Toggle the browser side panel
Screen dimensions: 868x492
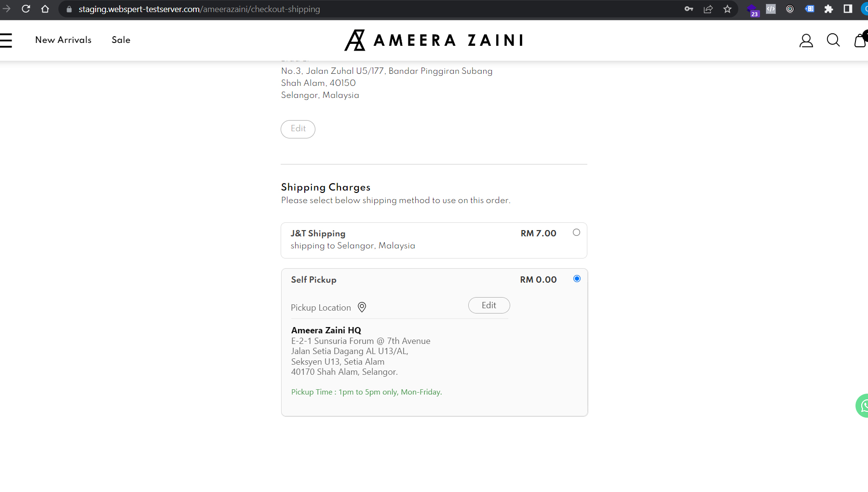848,9
